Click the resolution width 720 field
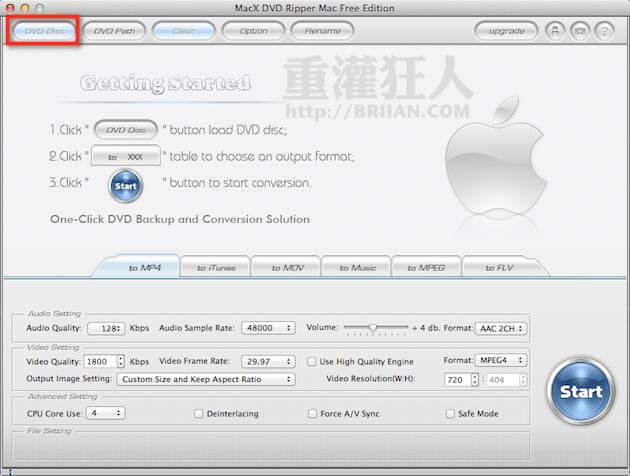This screenshot has height=476, width=630. [457, 380]
